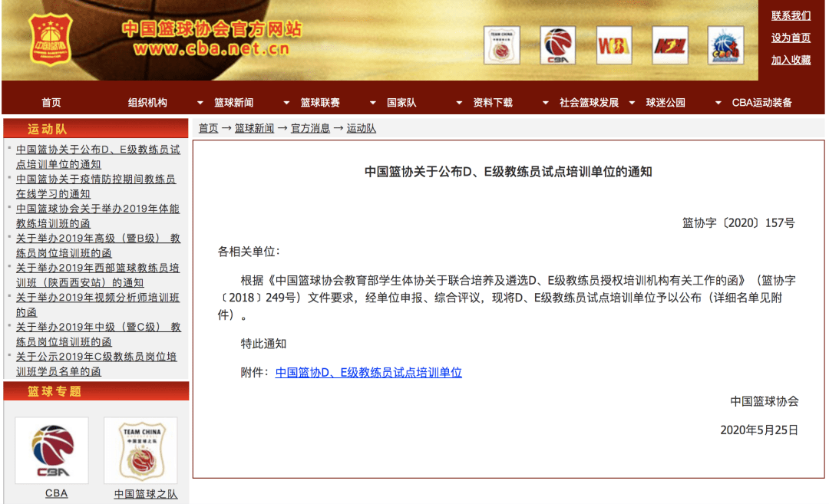Open the WCBA logo in header
829x504 pixels.
pos(614,45)
